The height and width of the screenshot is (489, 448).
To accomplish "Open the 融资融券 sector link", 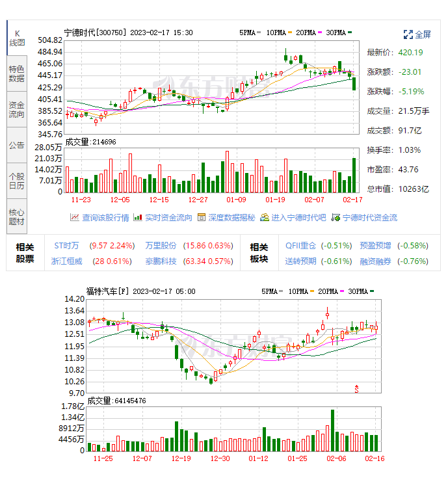I will (375, 261).
